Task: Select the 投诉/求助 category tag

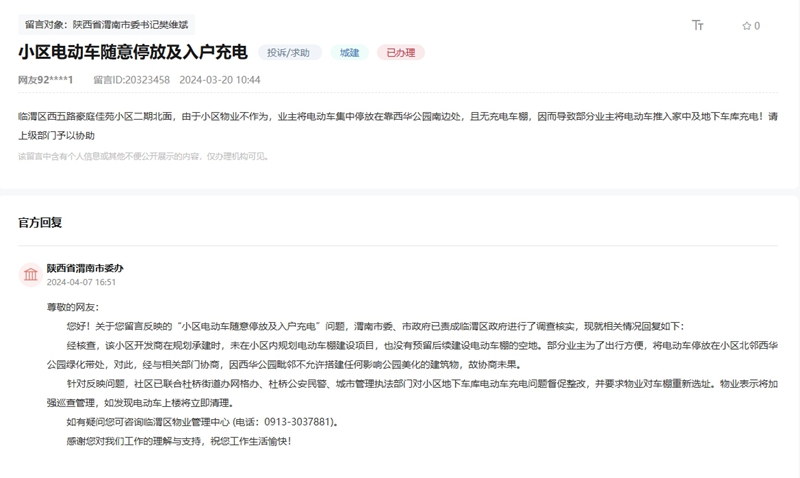Action: [x=289, y=53]
